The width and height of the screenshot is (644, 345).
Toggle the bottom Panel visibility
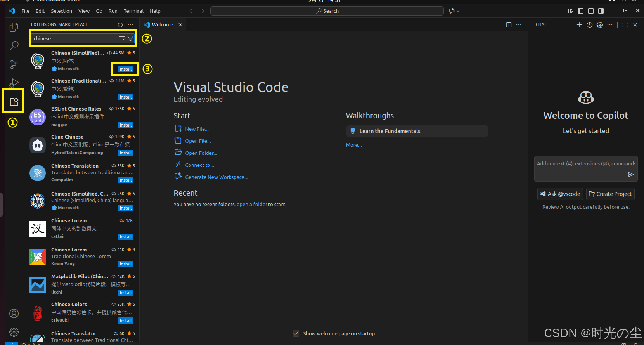click(x=591, y=11)
